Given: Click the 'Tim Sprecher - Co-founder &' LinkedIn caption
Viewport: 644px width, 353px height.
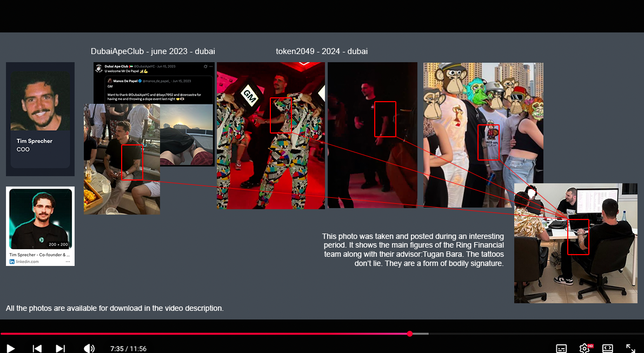Looking at the screenshot, I should coord(39,255).
